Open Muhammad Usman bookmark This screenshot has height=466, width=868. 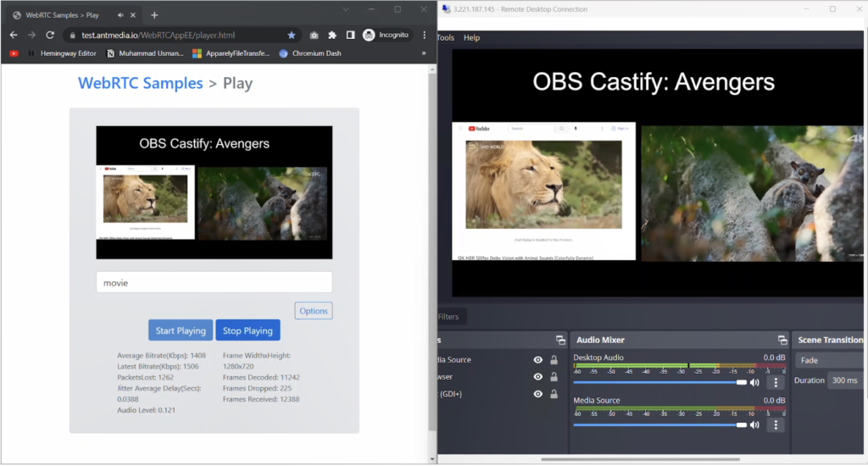pyautogui.click(x=145, y=53)
